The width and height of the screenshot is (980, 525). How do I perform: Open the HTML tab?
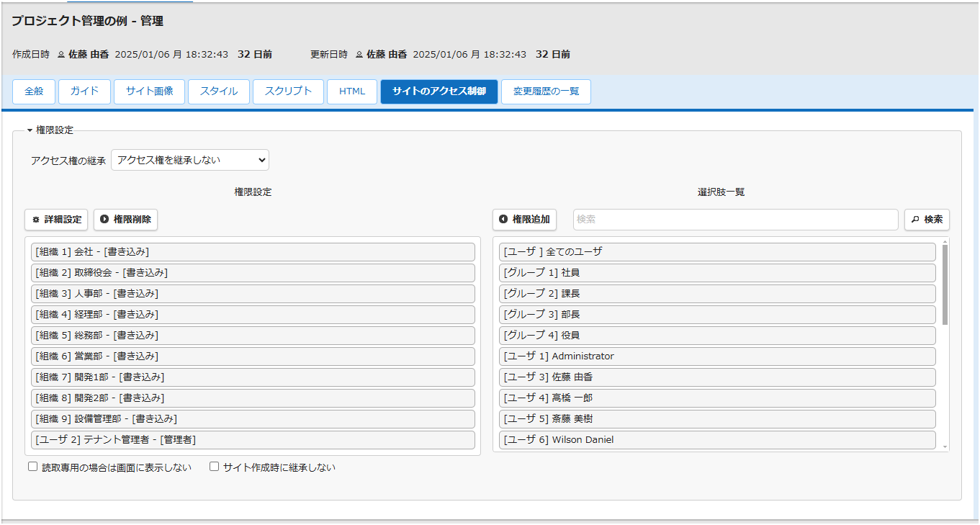coord(352,91)
